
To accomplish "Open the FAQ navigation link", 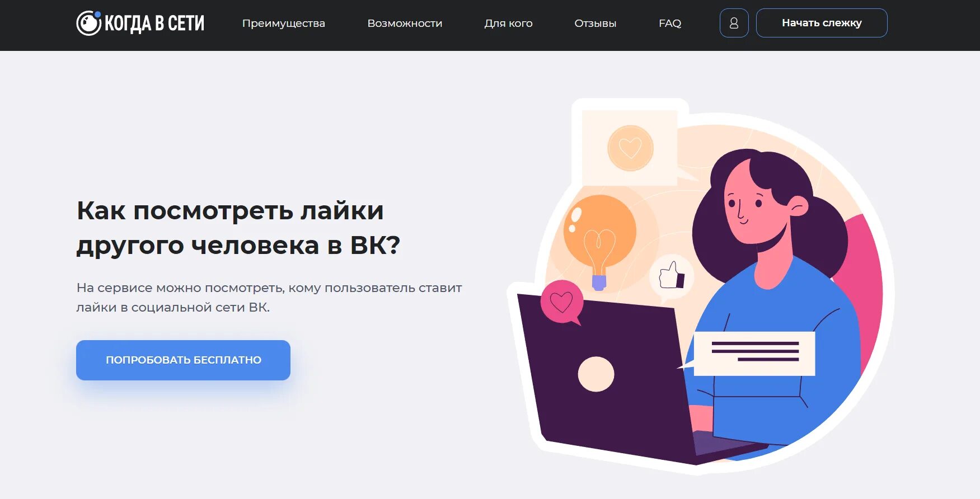I will [670, 23].
